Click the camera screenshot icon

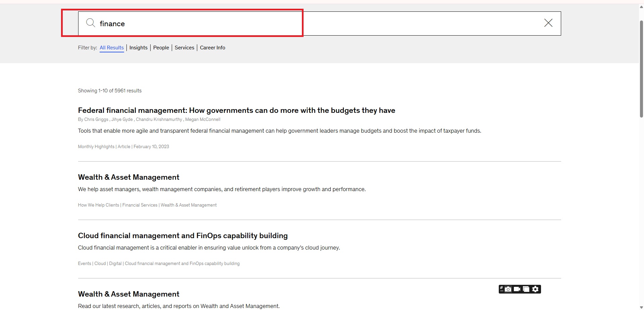pos(508,289)
